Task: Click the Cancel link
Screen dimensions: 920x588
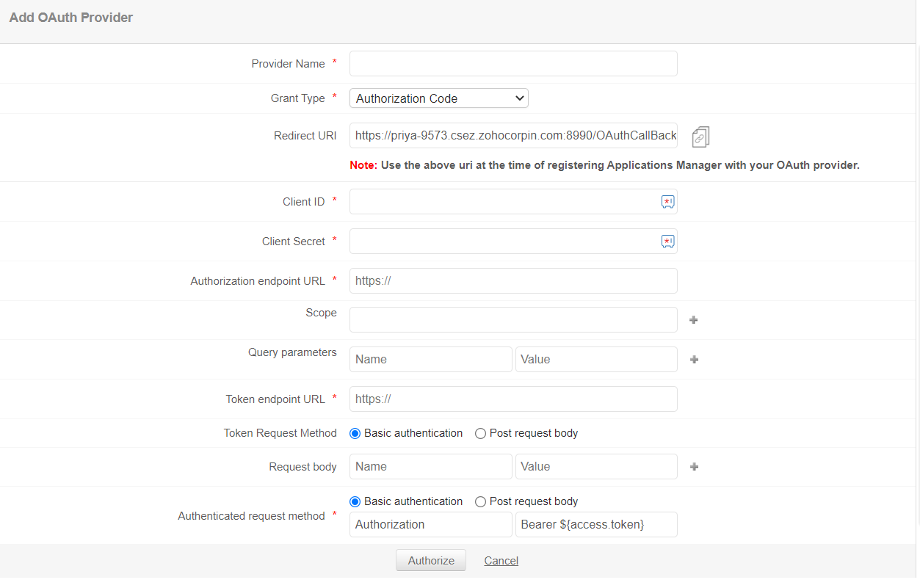Action: pos(501,561)
